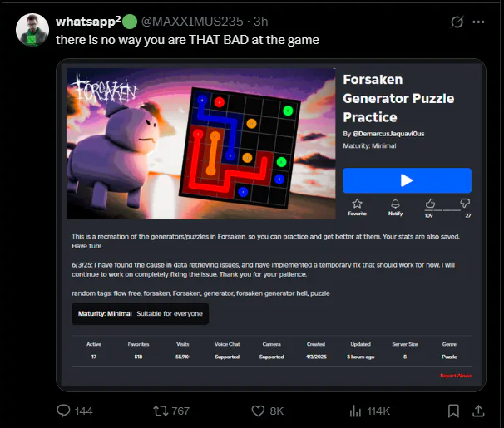
Task: Click the thumbs down icon
Action: (465, 203)
